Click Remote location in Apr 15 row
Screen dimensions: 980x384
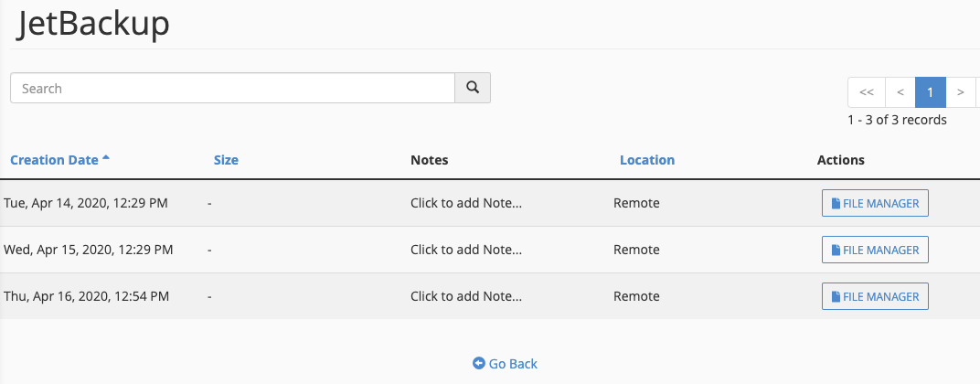(x=636, y=250)
